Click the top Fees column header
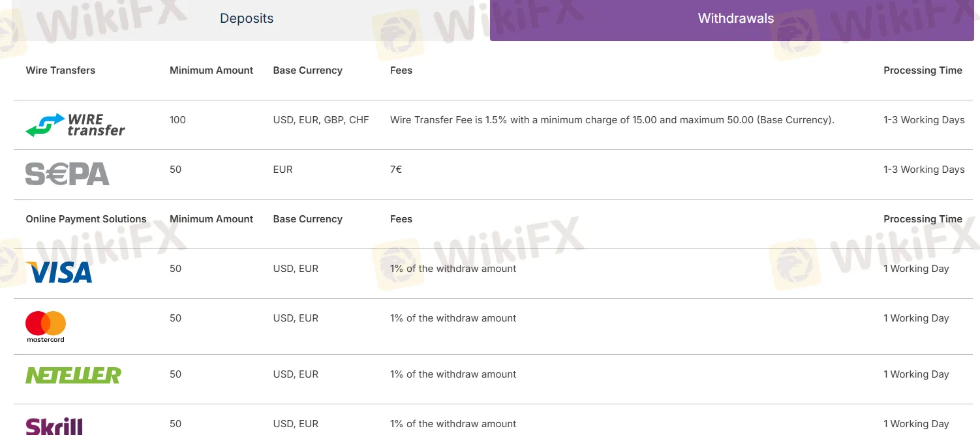Viewport: 980px width, 435px height. pos(401,70)
